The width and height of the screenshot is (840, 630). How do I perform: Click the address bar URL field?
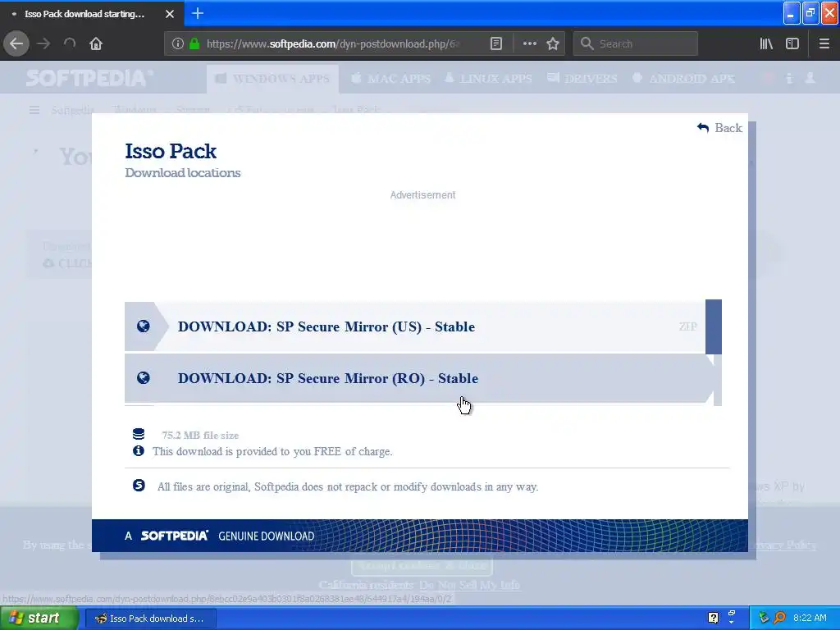tap(332, 44)
